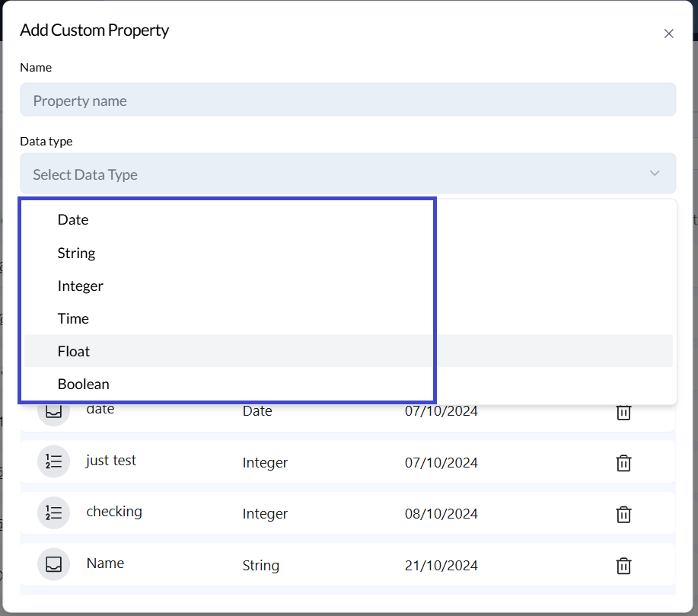Click the string type icon beside 'Name'
The width and height of the screenshot is (698, 616).
point(53,564)
